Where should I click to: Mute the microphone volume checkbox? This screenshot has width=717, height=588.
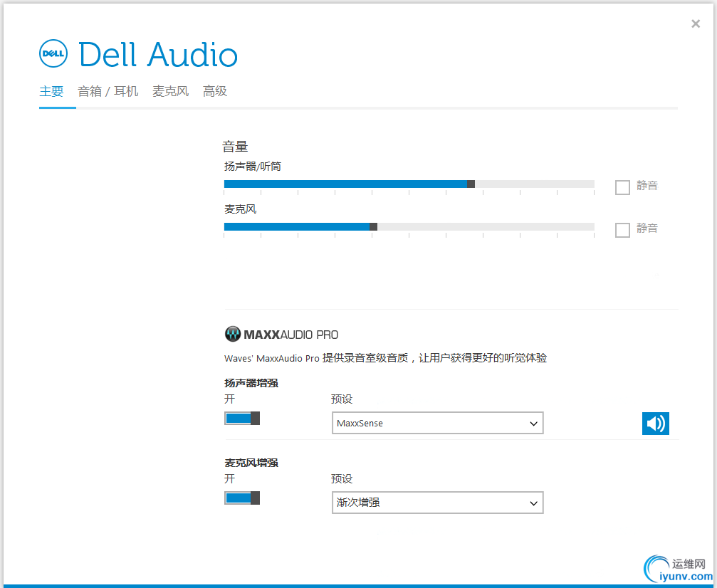coord(622,230)
